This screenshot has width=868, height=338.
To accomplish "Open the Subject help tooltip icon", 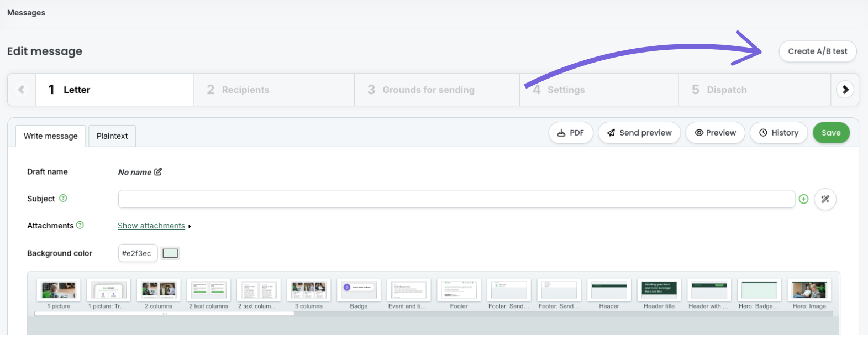I will (x=63, y=198).
